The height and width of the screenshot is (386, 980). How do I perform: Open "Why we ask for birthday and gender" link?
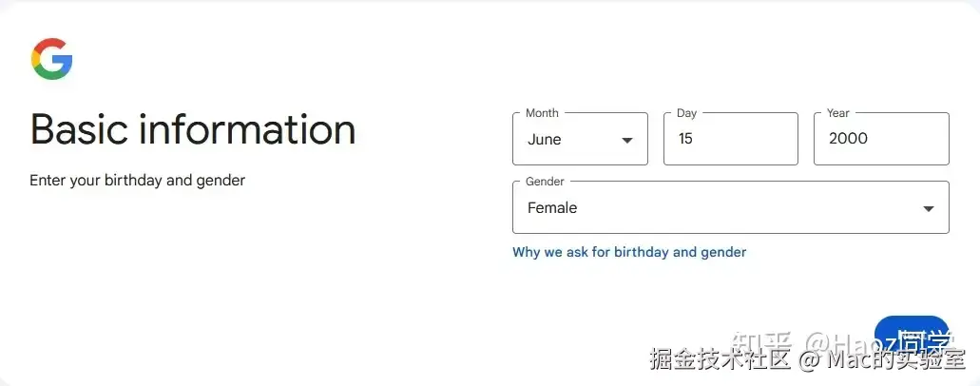(629, 252)
